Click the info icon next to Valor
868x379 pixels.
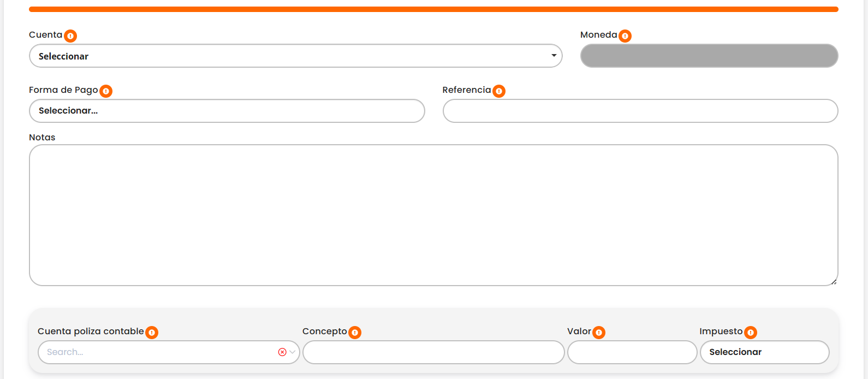pyautogui.click(x=599, y=333)
